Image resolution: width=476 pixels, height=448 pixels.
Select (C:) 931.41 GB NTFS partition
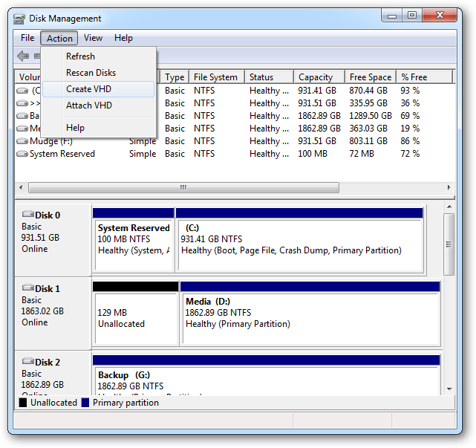[x=299, y=240]
